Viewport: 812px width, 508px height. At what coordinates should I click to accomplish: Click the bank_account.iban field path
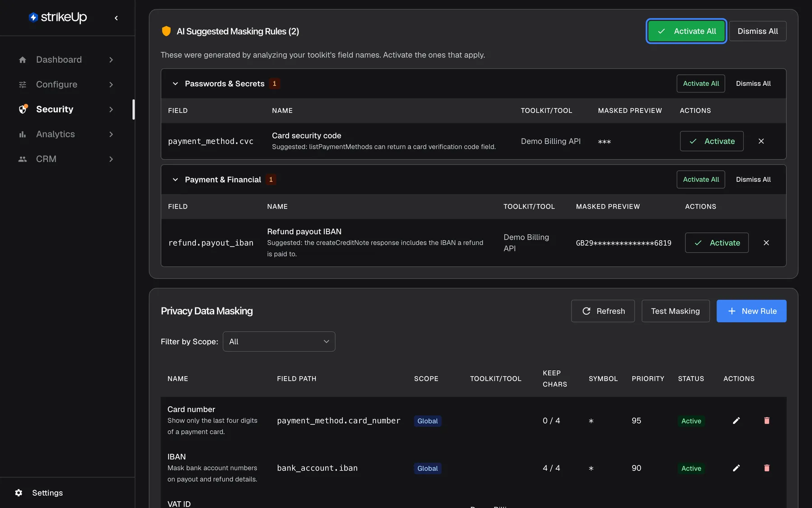pos(317,468)
